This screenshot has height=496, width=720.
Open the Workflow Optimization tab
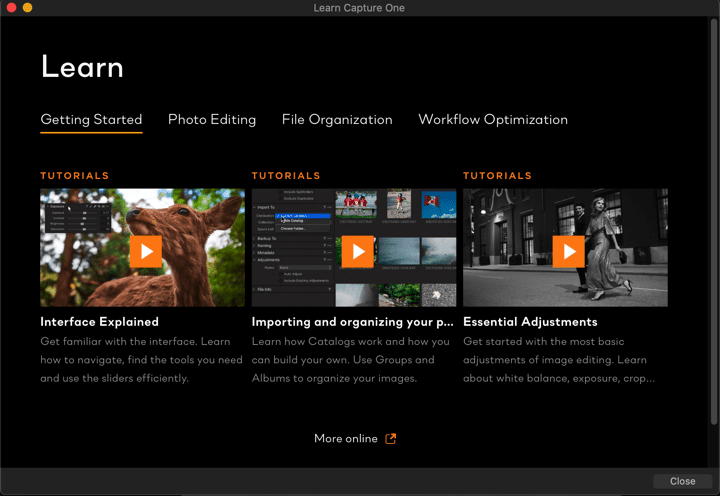(x=493, y=119)
